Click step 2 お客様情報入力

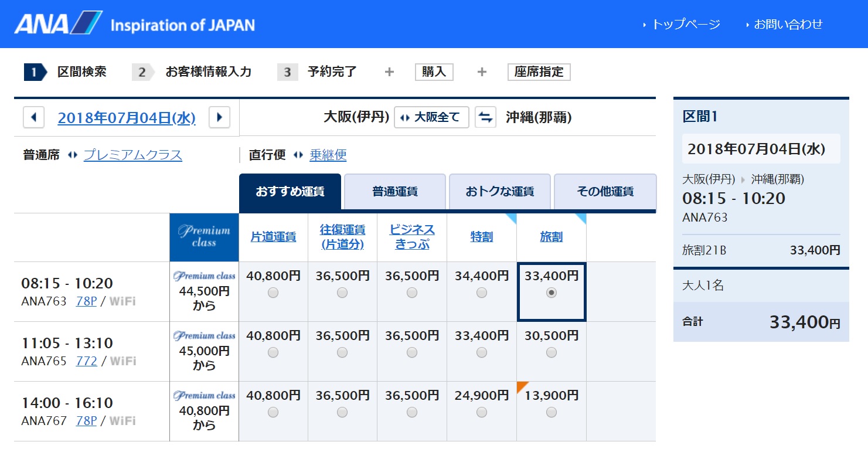click(192, 72)
